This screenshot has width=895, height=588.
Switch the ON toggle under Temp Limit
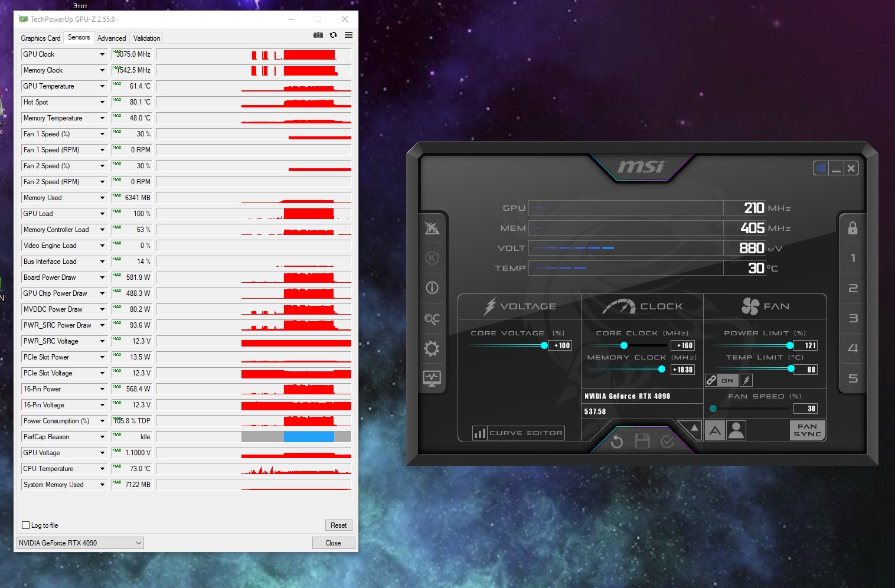coord(727,380)
